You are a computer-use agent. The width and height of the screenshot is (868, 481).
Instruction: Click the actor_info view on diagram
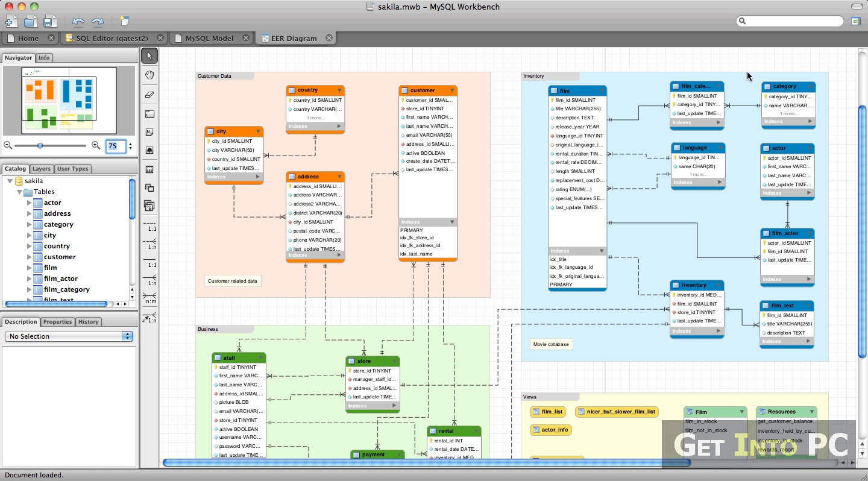pyautogui.click(x=550, y=430)
